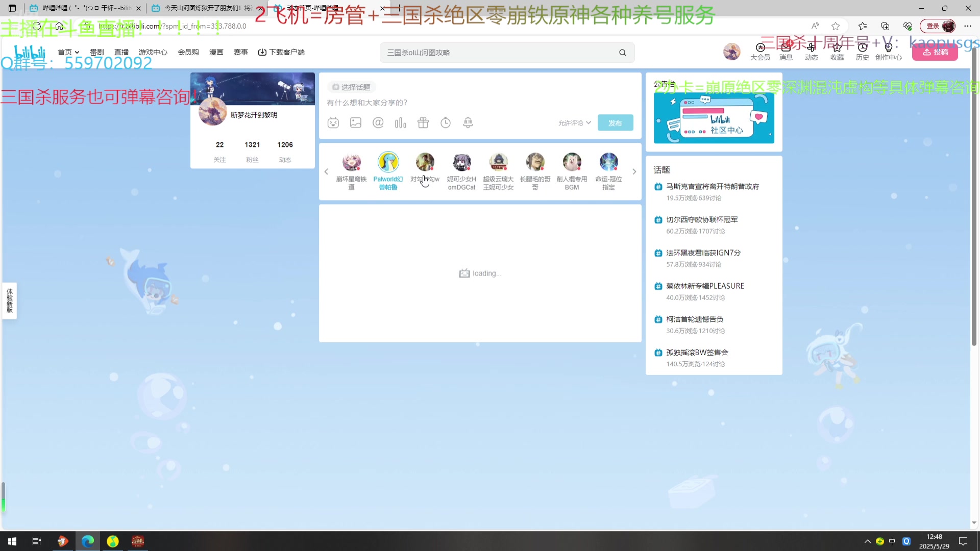View the 1321 粉丝 followers count
The width and height of the screenshot is (980, 551).
pos(252,152)
